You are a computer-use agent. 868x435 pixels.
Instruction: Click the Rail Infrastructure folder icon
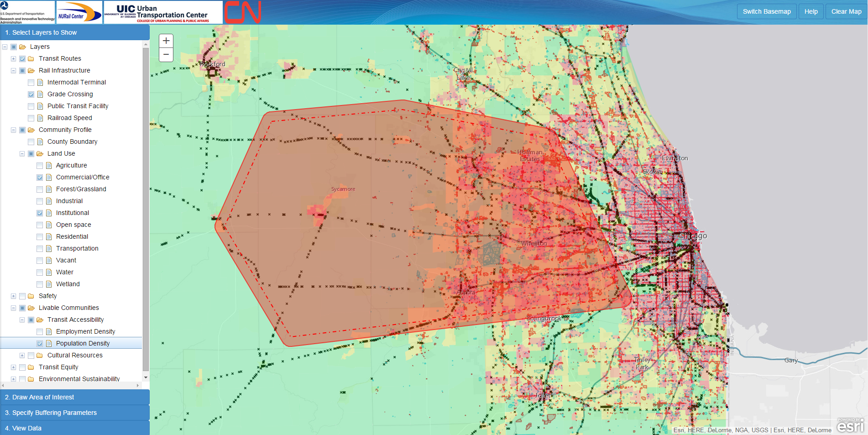(x=31, y=70)
